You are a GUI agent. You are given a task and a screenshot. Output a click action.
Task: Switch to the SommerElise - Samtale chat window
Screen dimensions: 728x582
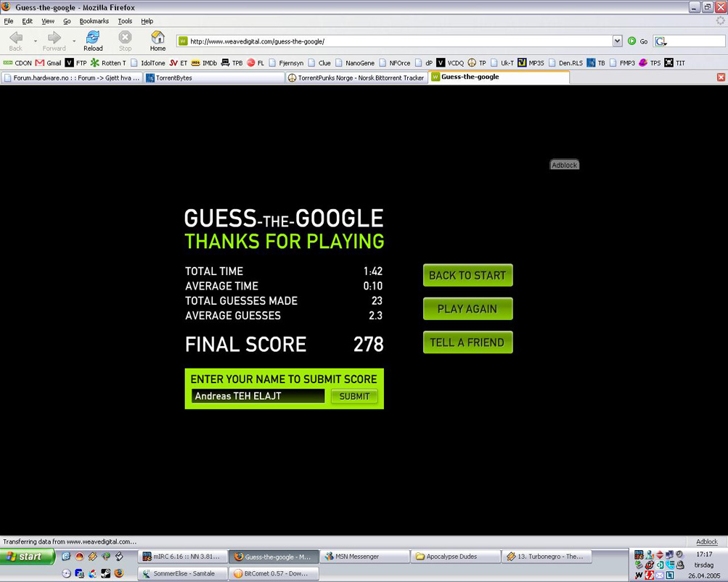(x=184, y=573)
